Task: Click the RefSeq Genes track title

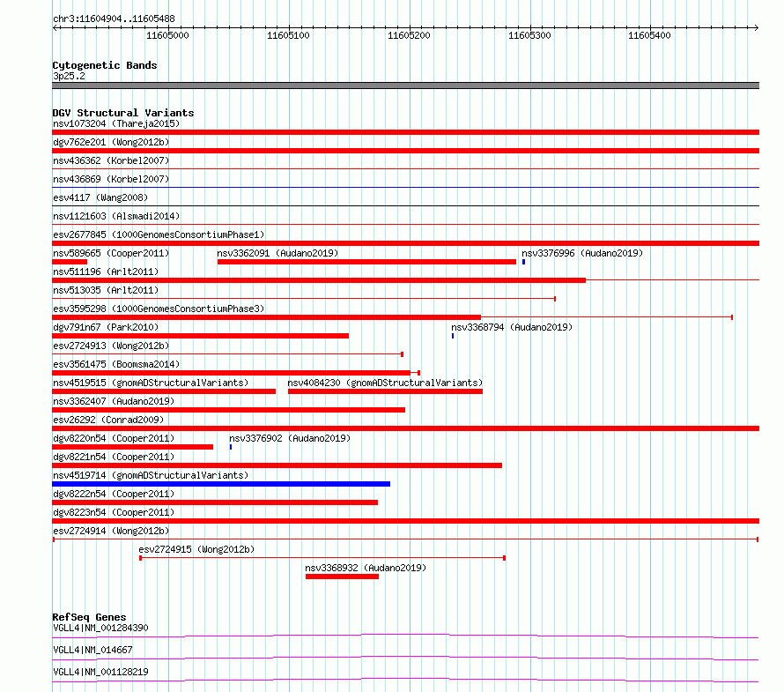Action: tap(89, 617)
